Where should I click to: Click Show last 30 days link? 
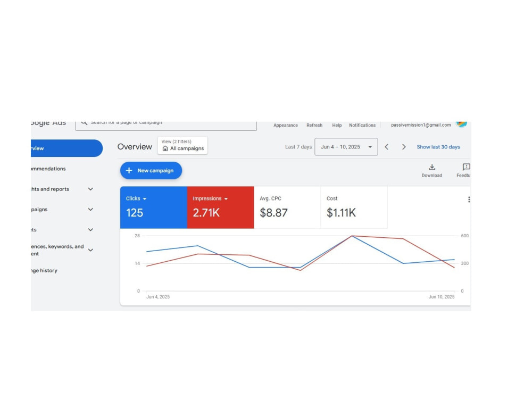(x=438, y=147)
